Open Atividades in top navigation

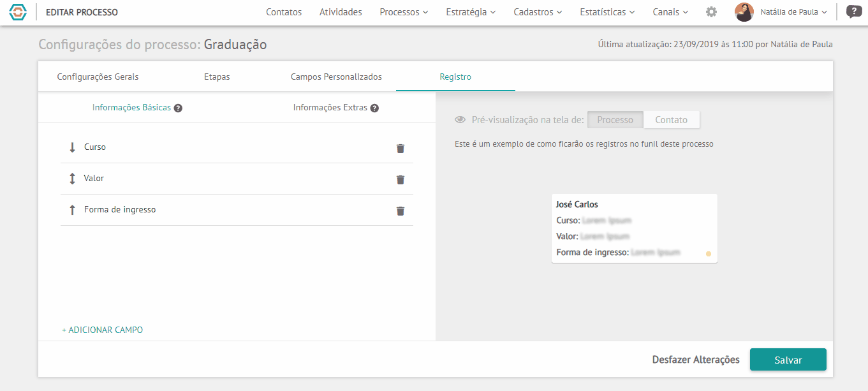(x=341, y=12)
